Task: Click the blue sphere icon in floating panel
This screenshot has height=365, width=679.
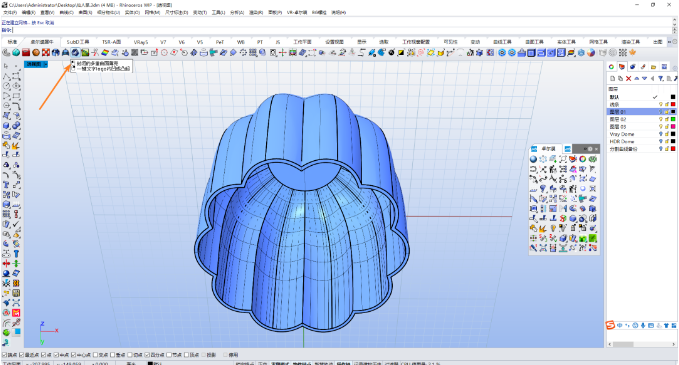Action: click(x=534, y=159)
